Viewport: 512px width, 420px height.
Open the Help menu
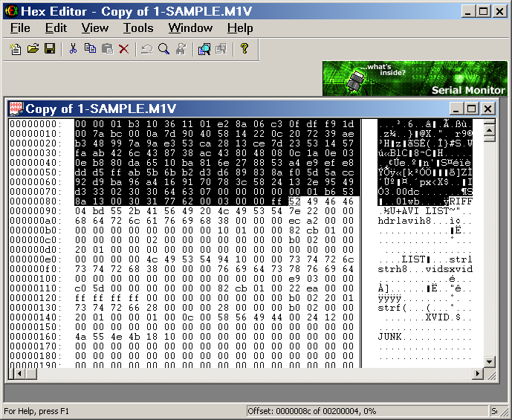click(x=240, y=28)
